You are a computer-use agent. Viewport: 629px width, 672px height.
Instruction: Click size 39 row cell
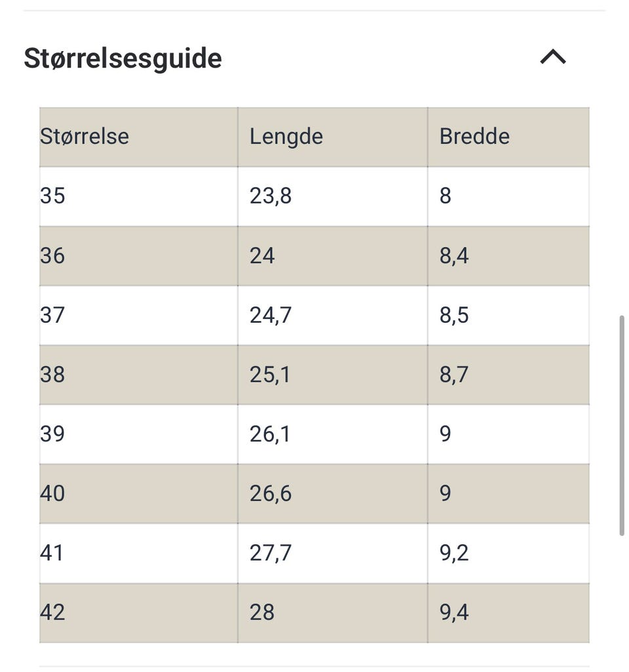[x=138, y=434]
